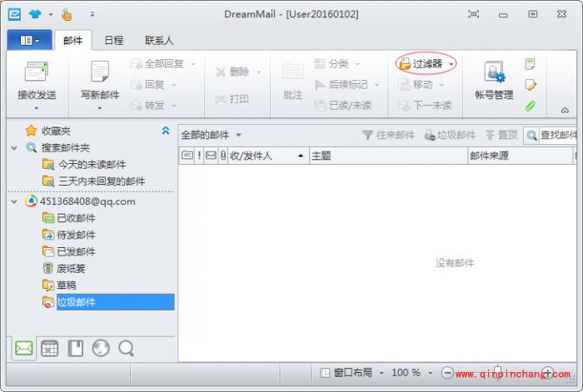
Task: Open the blue main application menu button
Action: (x=30, y=40)
